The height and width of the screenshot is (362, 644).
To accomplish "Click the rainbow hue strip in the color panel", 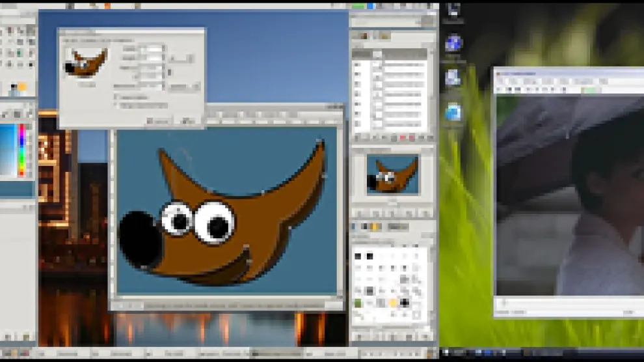I will 21,150.
